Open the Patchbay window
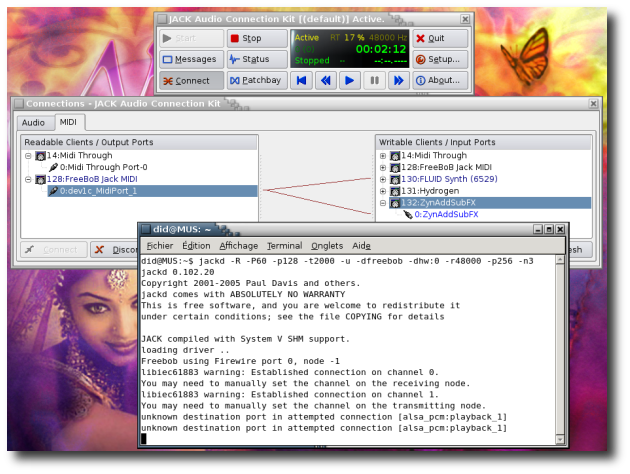The width and height of the screenshot is (630, 474). coord(256,80)
